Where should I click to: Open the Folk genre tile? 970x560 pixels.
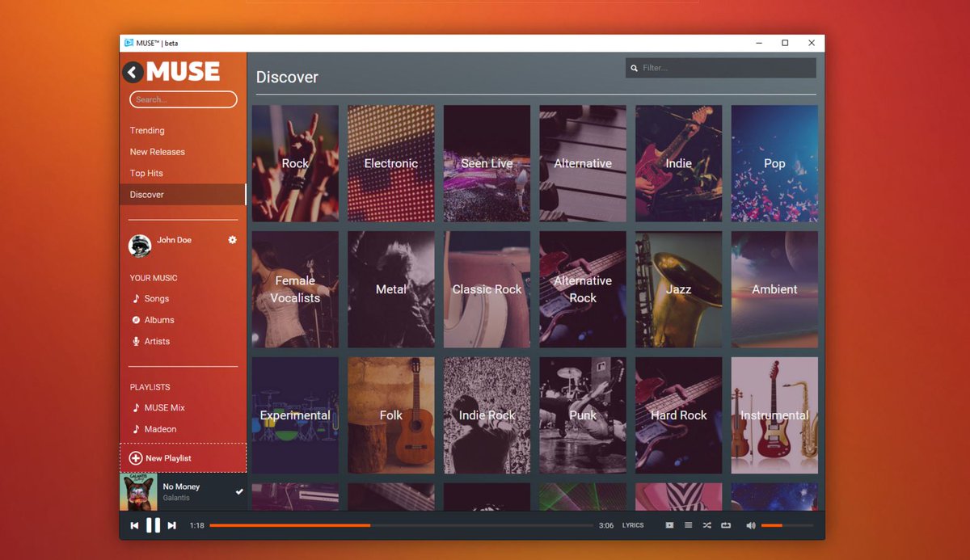click(391, 415)
